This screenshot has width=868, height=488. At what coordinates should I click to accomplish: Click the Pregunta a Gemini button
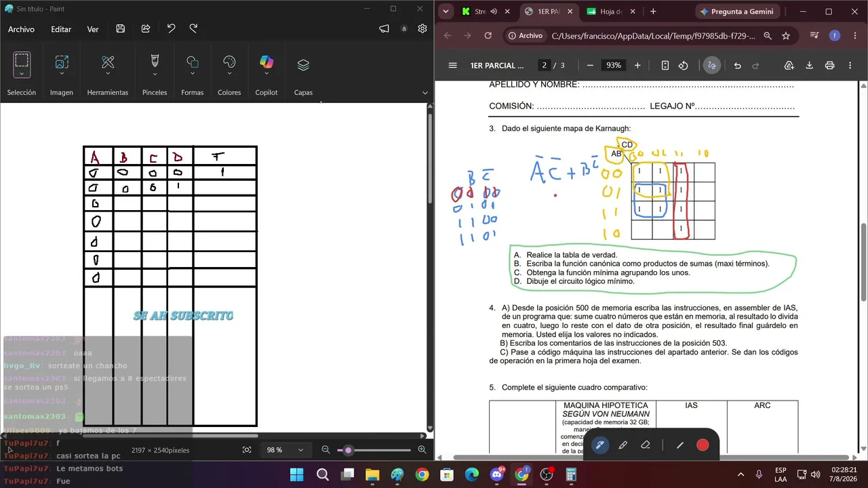point(736,12)
